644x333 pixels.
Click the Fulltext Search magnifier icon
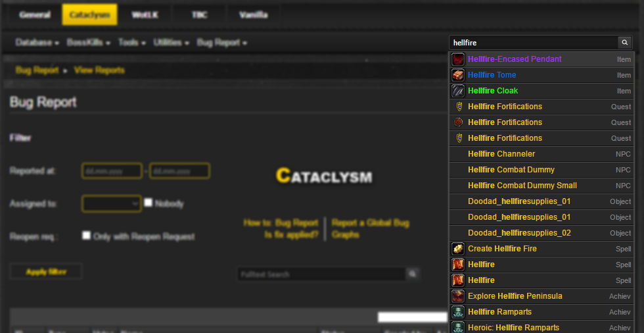(413, 274)
